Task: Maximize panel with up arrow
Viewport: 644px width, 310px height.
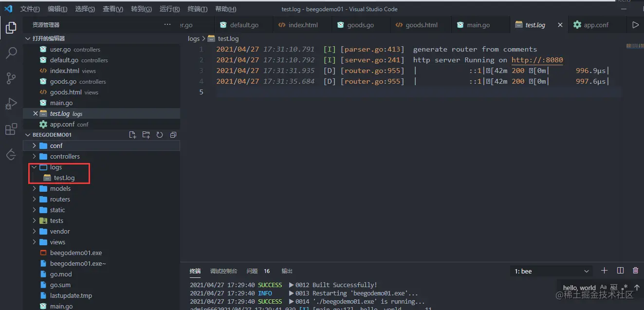Action: click(x=637, y=288)
